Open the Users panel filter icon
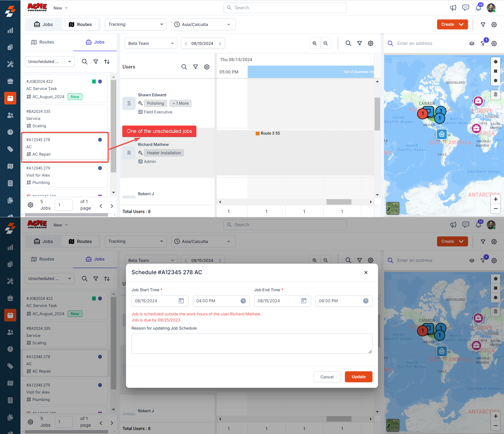This screenshot has height=434, width=504. [x=196, y=67]
